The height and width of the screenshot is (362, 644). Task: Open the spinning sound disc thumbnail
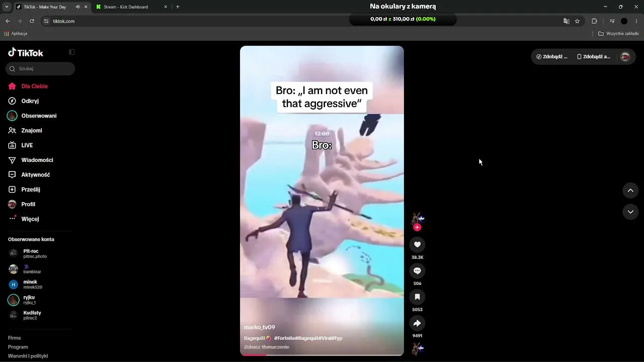pyautogui.click(x=417, y=348)
